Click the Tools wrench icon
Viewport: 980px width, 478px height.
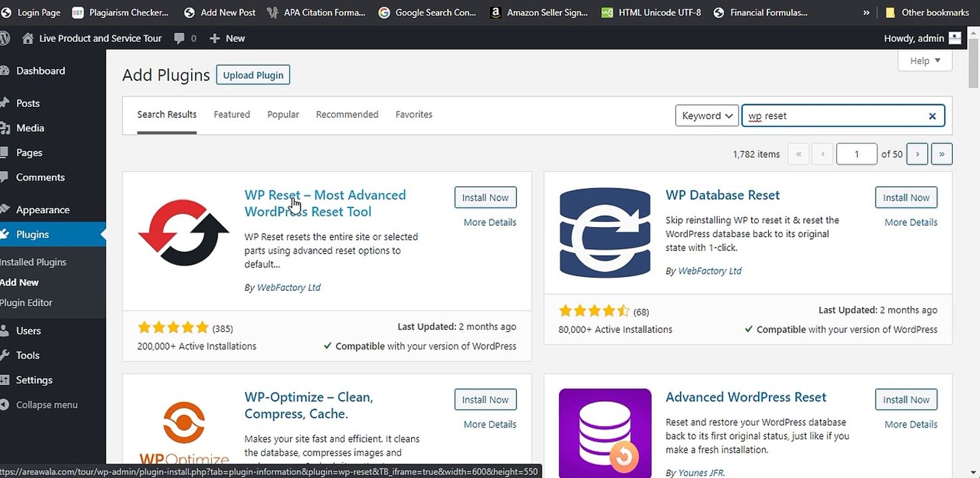pyautogui.click(x=5, y=355)
